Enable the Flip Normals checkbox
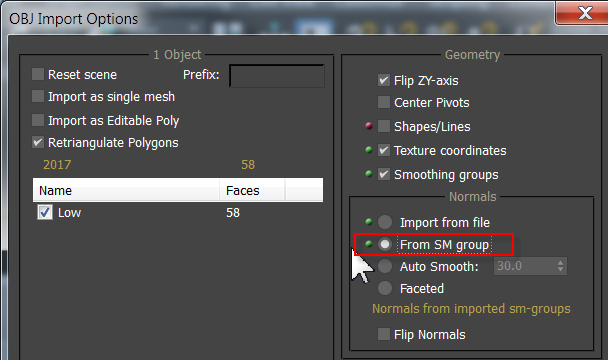608x360 pixels. (x=384, y=334)
